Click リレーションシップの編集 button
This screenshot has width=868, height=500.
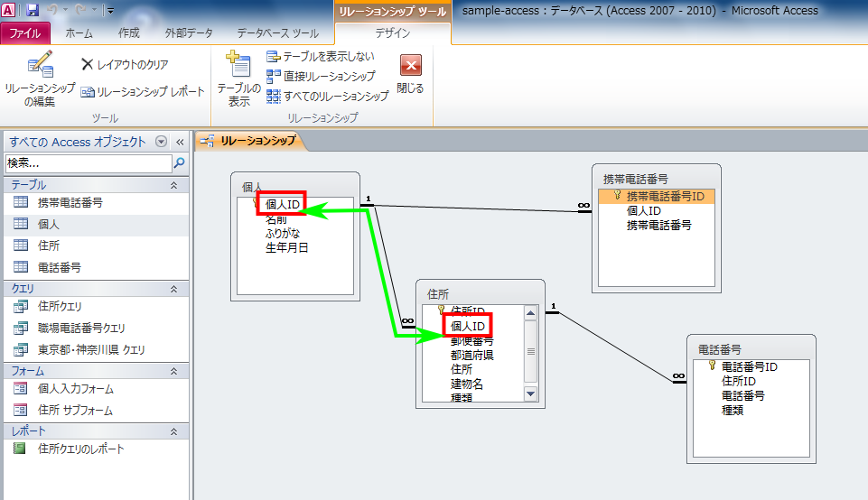(x=40, y=79)
